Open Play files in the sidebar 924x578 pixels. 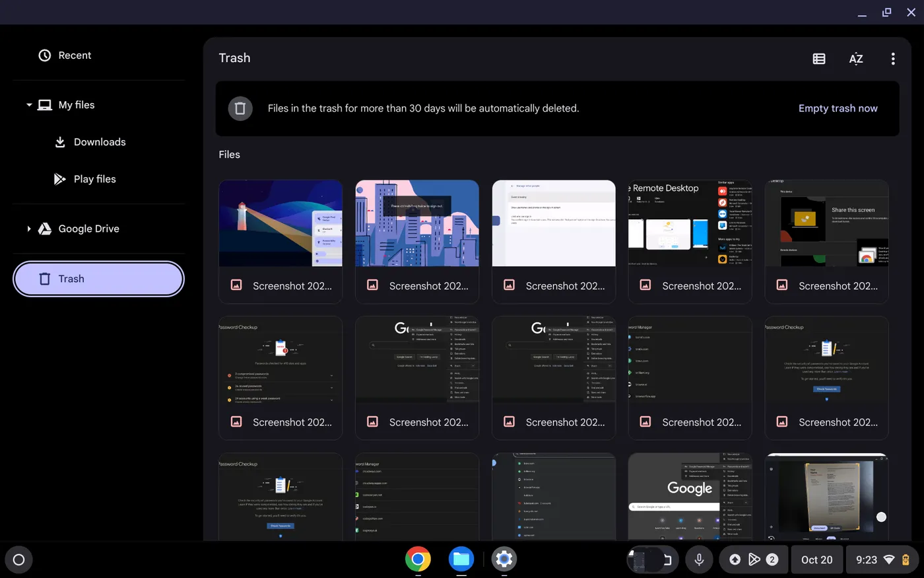tap(98, 179)
